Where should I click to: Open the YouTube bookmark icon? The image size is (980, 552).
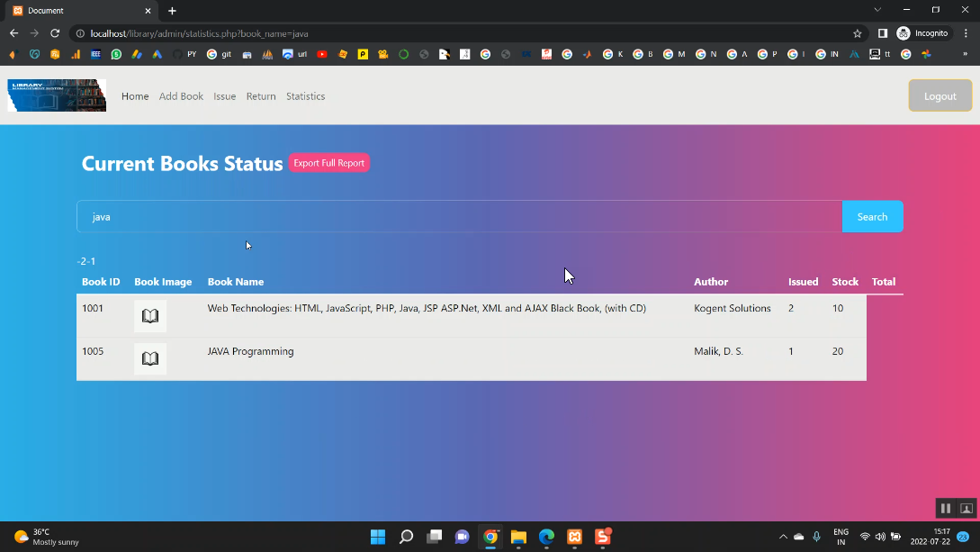click(322, 54)
